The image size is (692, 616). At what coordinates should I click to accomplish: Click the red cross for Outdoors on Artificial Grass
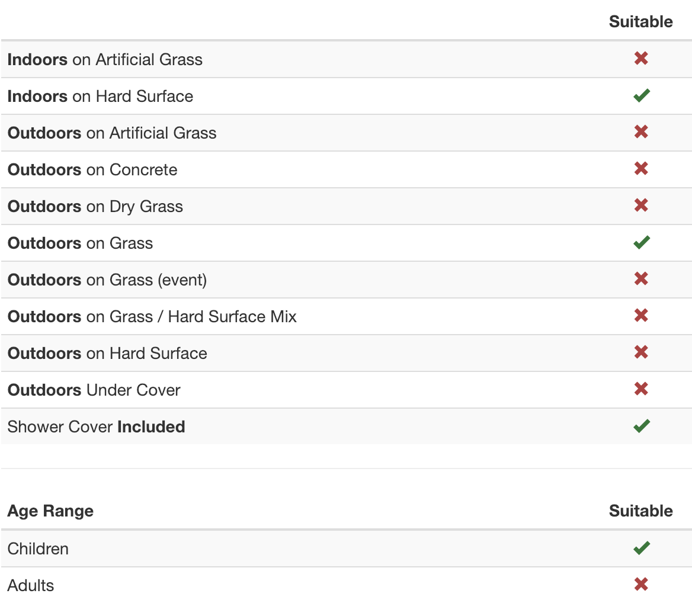(641, 131)
